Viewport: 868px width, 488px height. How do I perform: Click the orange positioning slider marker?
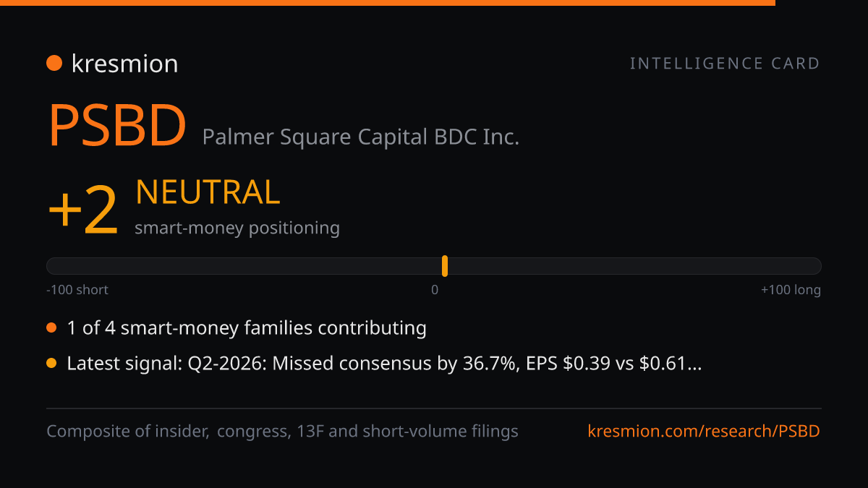tap(445, 266)
